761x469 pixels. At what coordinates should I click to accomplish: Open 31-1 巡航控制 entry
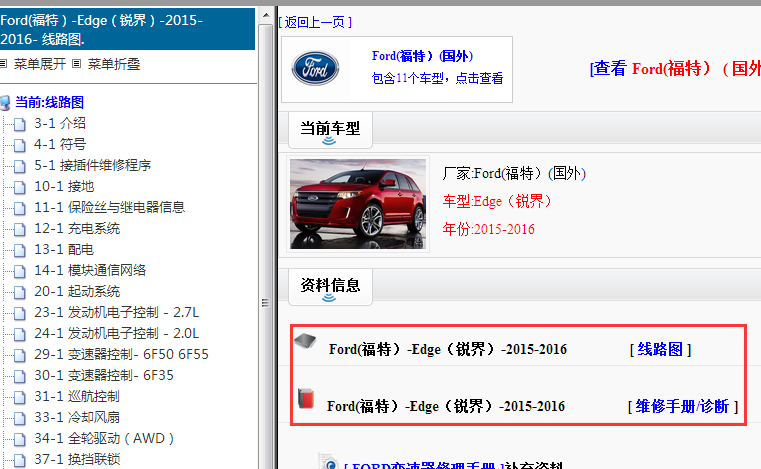[x=77, y=396]
